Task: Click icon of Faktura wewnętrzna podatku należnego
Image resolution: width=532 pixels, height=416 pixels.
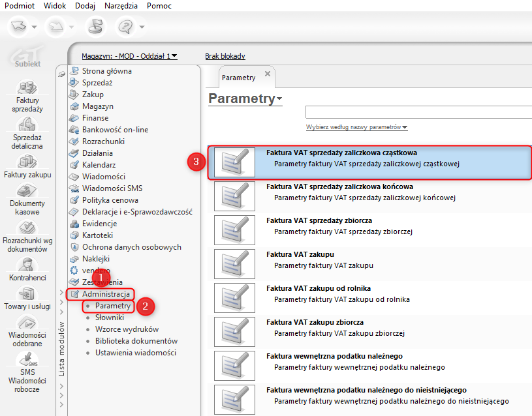Action: pos(234,366)
